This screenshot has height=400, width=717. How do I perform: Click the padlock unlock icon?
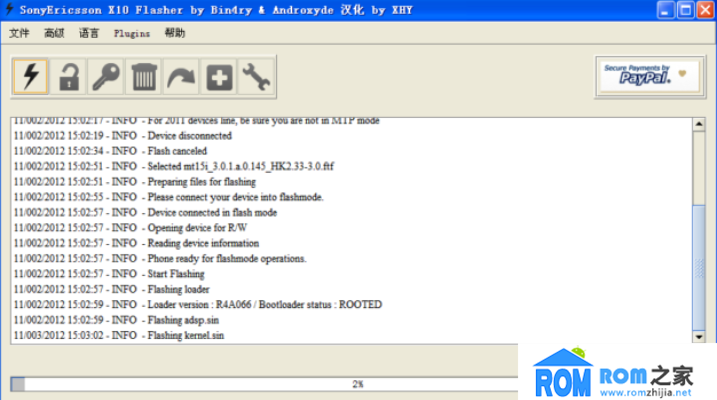[68, 76]
